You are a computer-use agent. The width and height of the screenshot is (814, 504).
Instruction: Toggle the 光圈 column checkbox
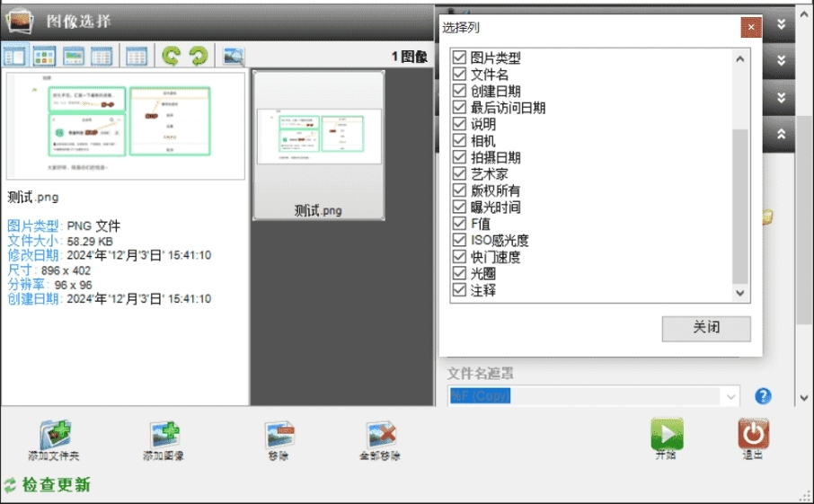tap(459, 273)
